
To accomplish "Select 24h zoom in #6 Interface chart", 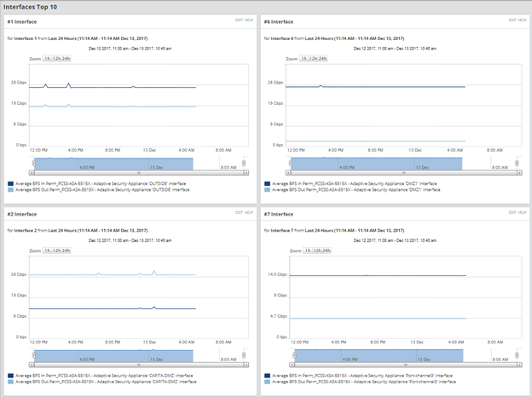I will pos(322,59).
